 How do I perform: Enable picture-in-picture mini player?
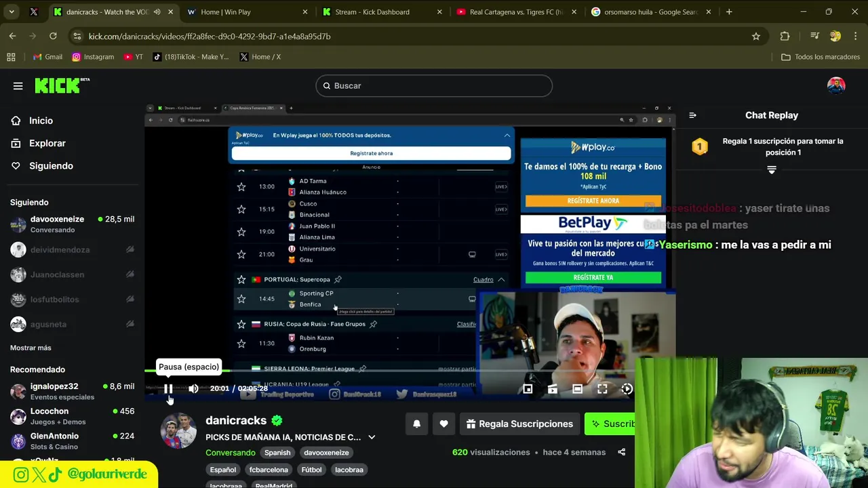click(x=528, y=389)
